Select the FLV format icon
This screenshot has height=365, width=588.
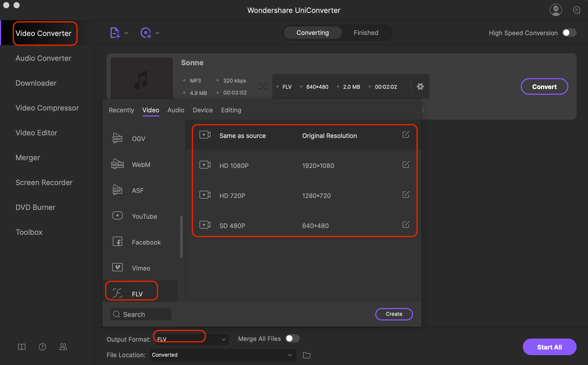tap(118, 293)
